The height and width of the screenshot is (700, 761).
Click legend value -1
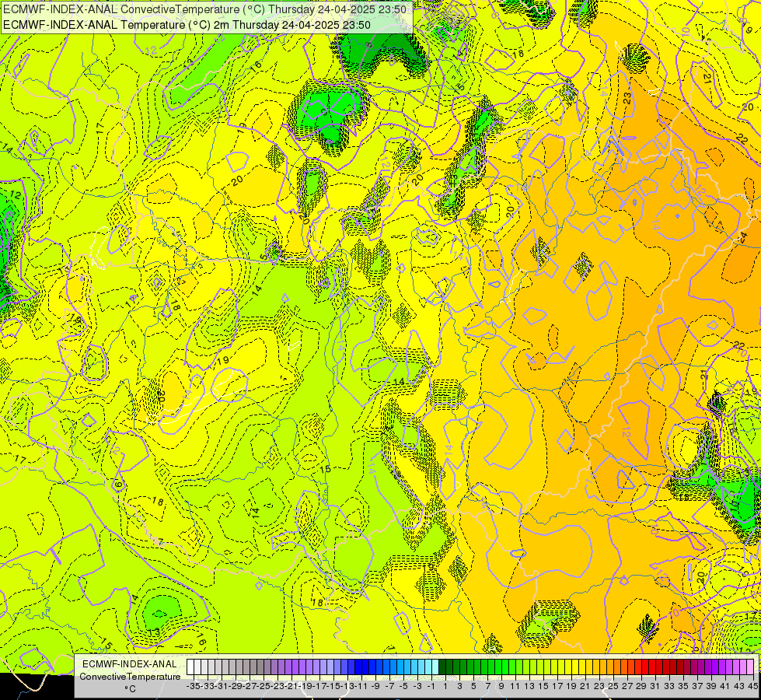(431, 687)
